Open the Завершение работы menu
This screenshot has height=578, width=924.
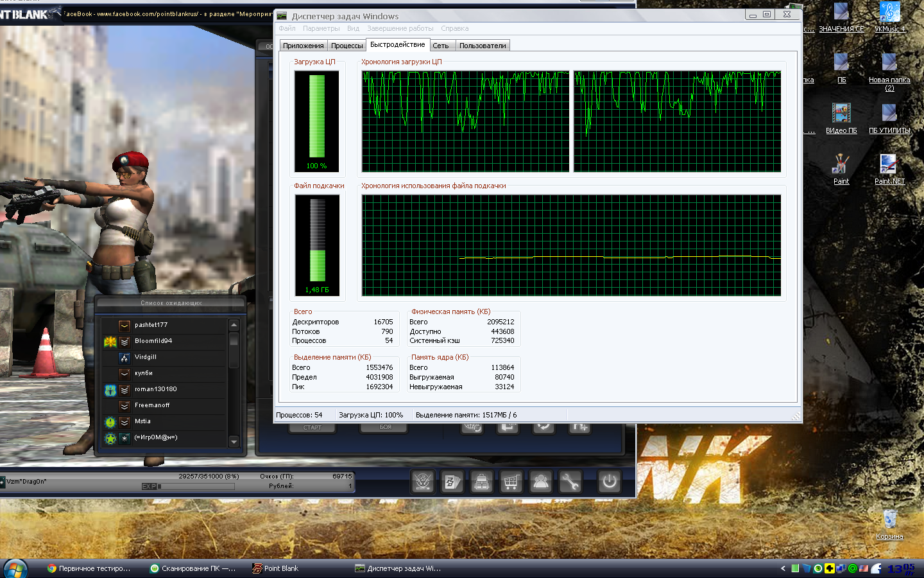click(x=400, y=28)
